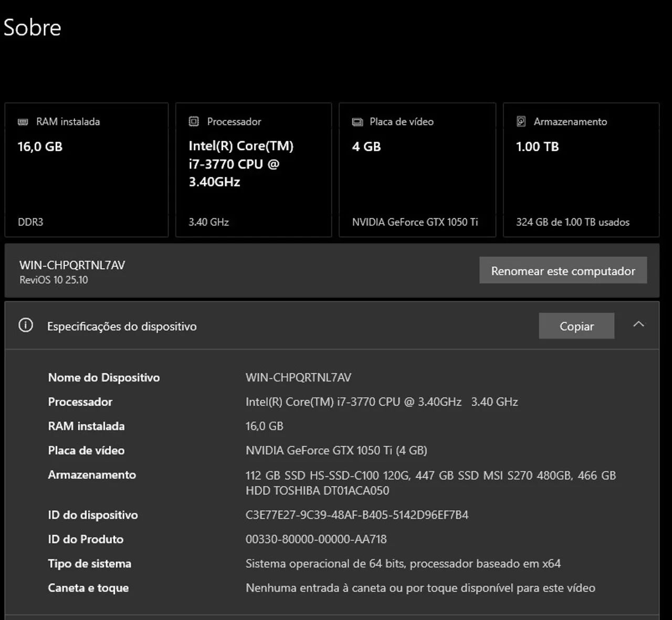The width and height of the screenshot is (672, 620).
Task: Click 16,0 GB value in specifications list
Action: point(264,426)
